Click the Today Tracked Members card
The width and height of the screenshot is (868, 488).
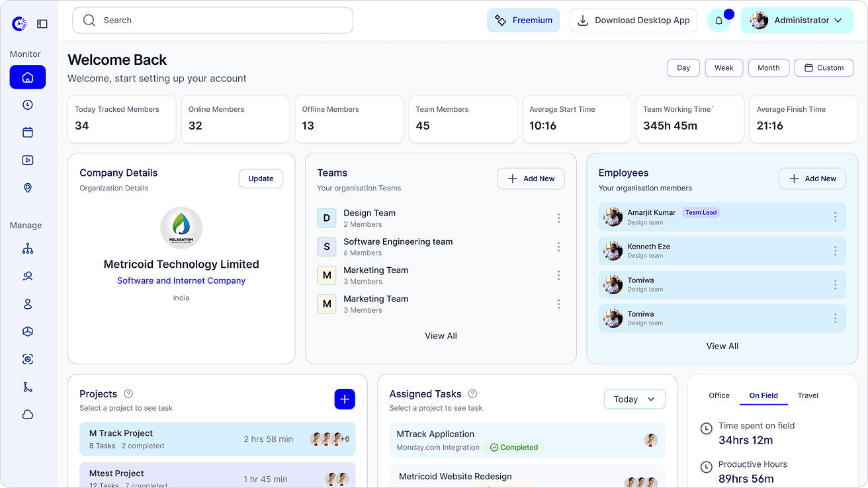point(122,119)
